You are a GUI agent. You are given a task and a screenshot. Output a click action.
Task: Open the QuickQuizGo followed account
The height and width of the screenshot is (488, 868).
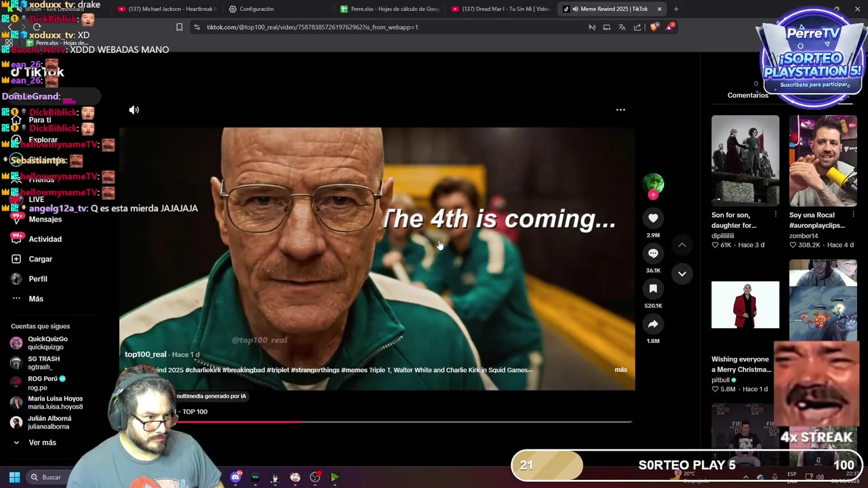(x=47, y=343)
